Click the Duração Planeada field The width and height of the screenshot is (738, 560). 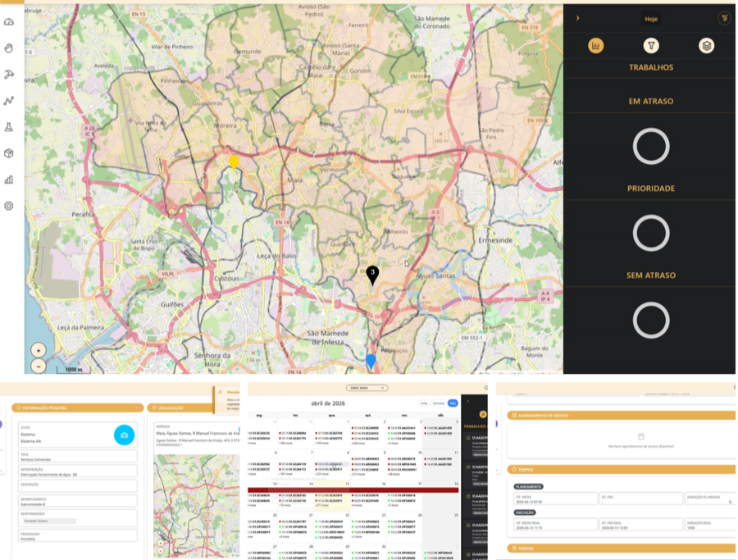710,499
